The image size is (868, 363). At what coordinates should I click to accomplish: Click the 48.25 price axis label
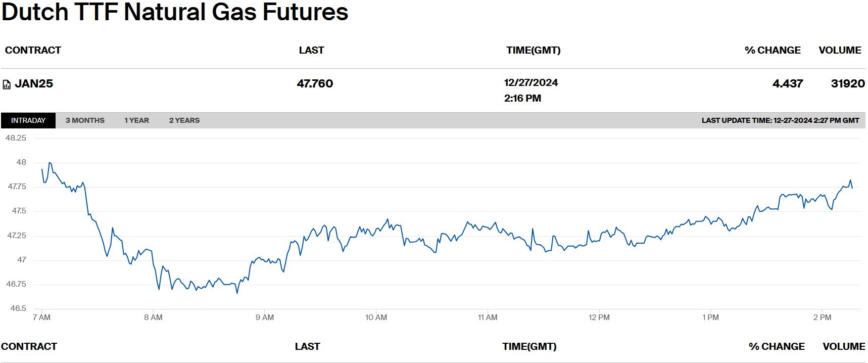pos(16,138)
